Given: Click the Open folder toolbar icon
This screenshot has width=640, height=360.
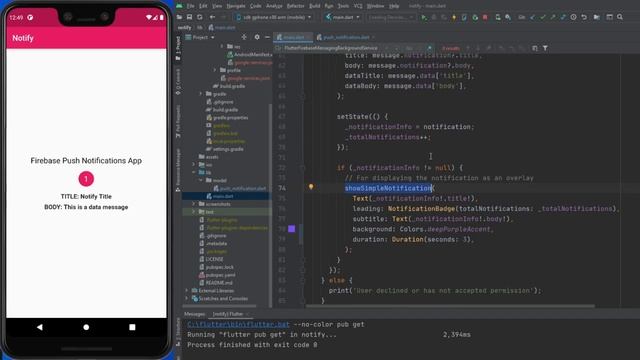Looking at the screenshot, I should pyautogui.click(x=180, y=17).
